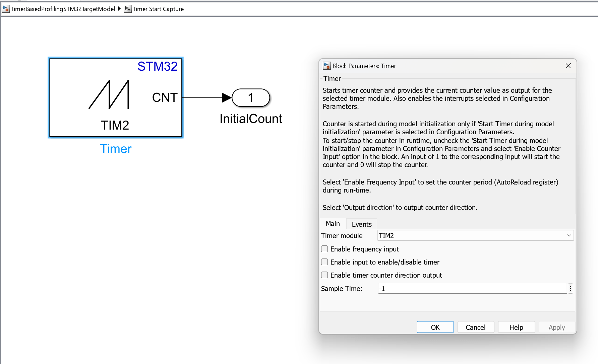Click the sawtooth waveform on Timer block
This screenshot has width=598, height=364.
tap(109, 94)
